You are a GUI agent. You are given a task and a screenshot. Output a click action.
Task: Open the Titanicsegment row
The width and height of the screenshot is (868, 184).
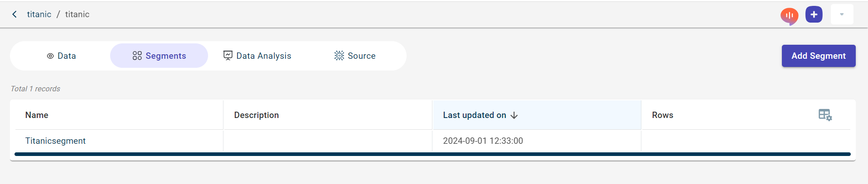pyautogui.click(x=55, y=141)
